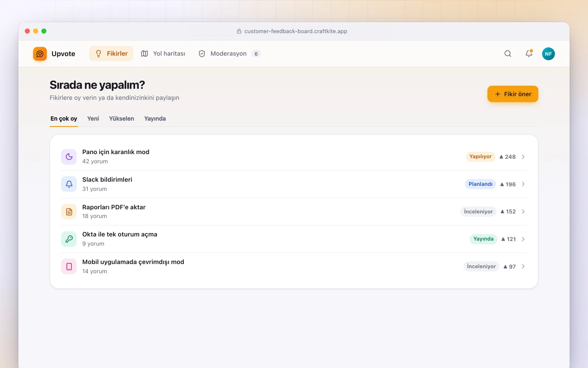Switch to the Yayında tab
The width and height of the screenshot is (588, 368).
point(155,119)
